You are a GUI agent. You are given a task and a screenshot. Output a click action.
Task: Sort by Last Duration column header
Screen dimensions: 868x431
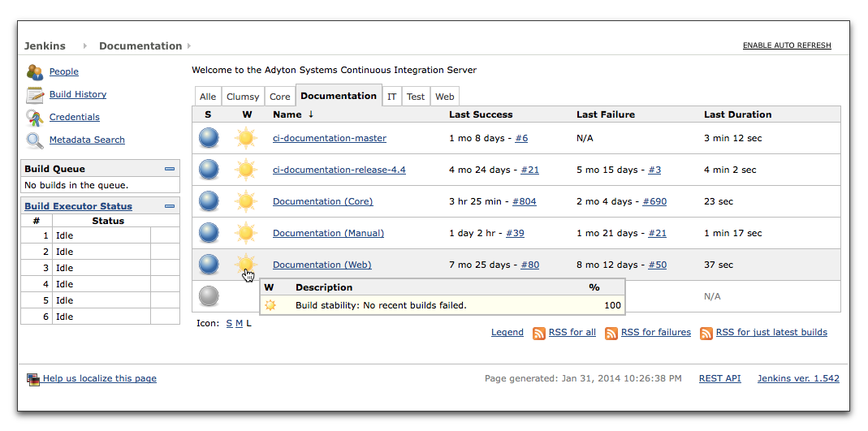click(x=738, y=114)
